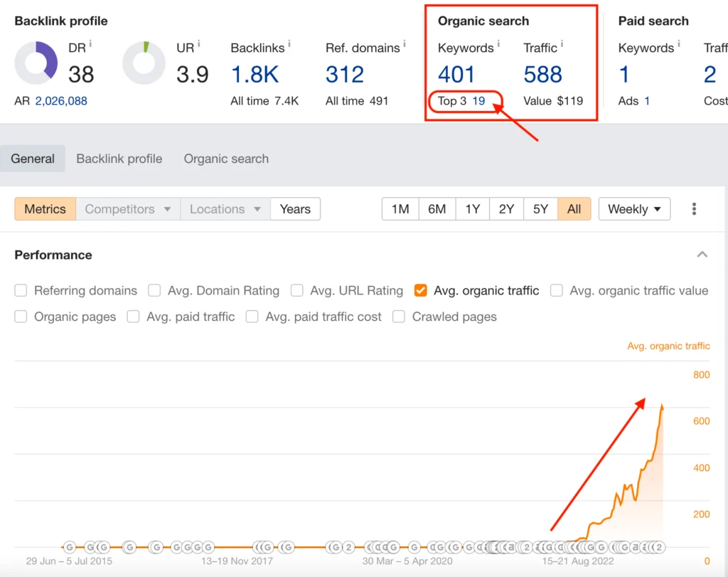Switch to the Organic search tab
This screenshot has width=728, height=577.
tap(226, 159)
